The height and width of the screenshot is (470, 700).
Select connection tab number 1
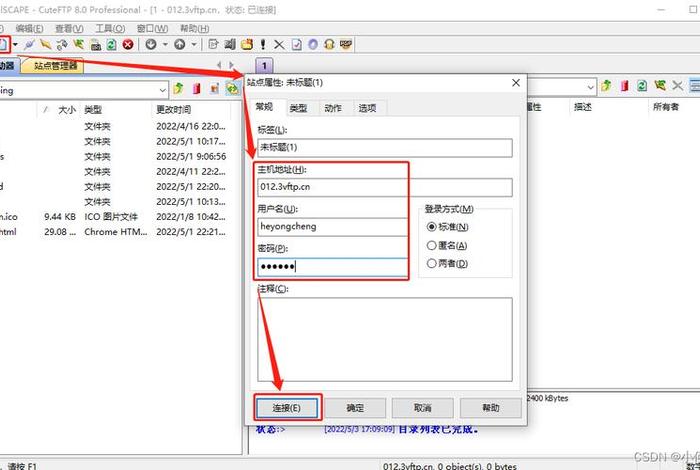(264, 66)
